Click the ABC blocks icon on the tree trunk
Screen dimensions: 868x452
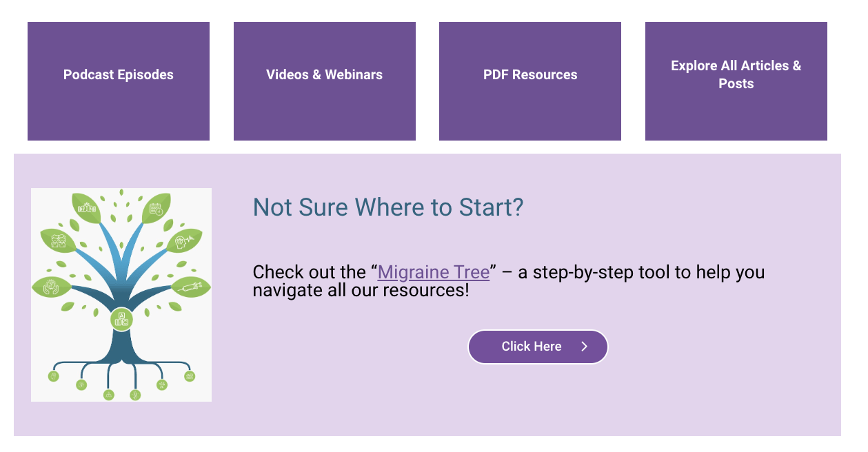(121, 320)
